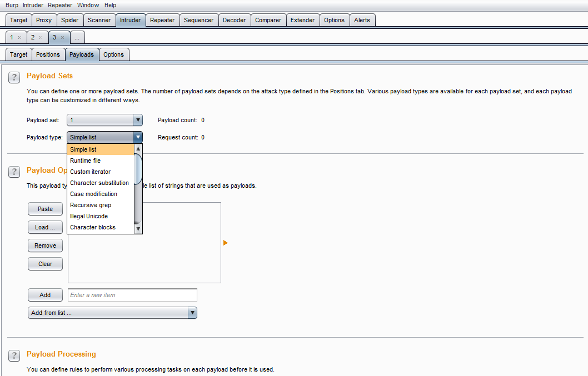Open help for Payload Sets section

(14, 78)
